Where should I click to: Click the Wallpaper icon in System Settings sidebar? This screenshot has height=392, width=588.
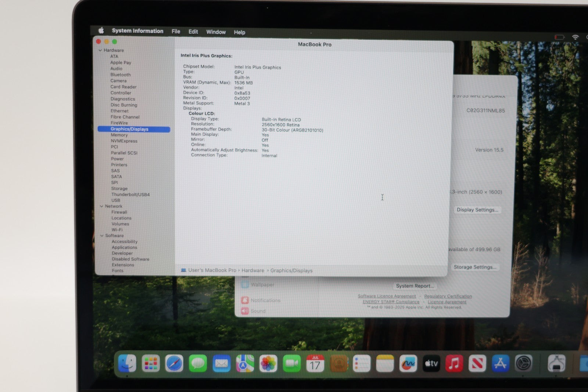click(x=245, y=285)
